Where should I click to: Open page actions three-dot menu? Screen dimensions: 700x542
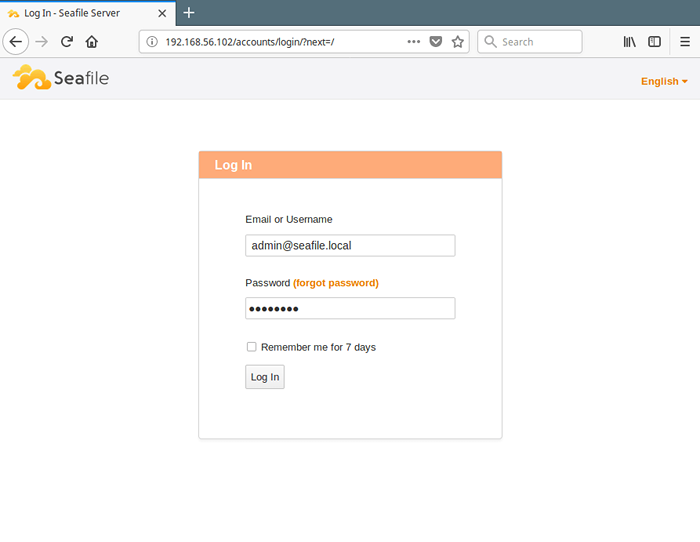coord(414,42)
